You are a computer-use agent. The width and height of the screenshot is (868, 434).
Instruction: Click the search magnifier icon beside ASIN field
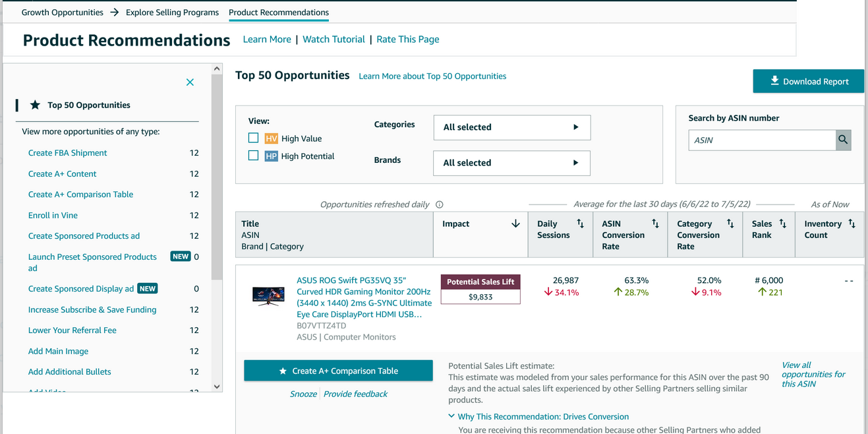[x=843, y=140]
